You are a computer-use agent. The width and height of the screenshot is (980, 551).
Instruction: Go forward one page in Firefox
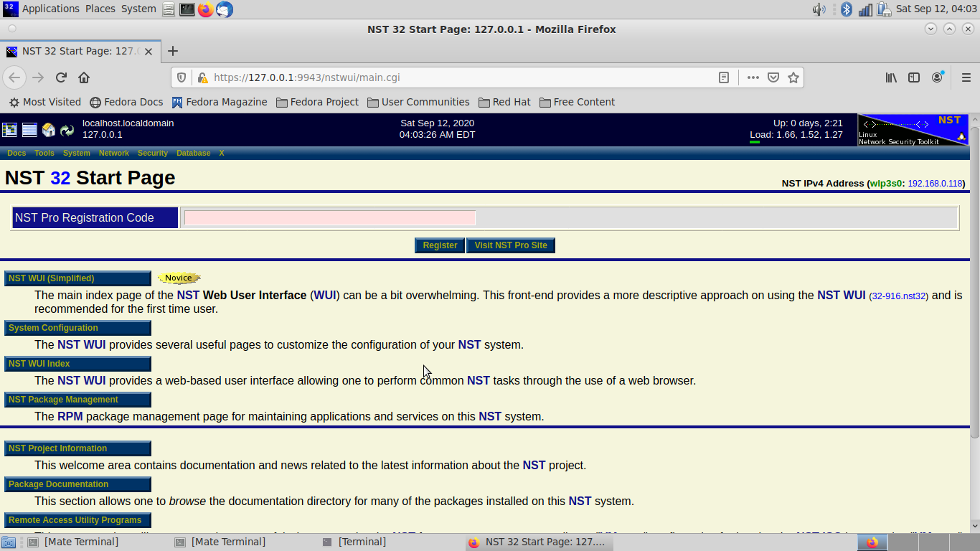[x=38, y=77]
